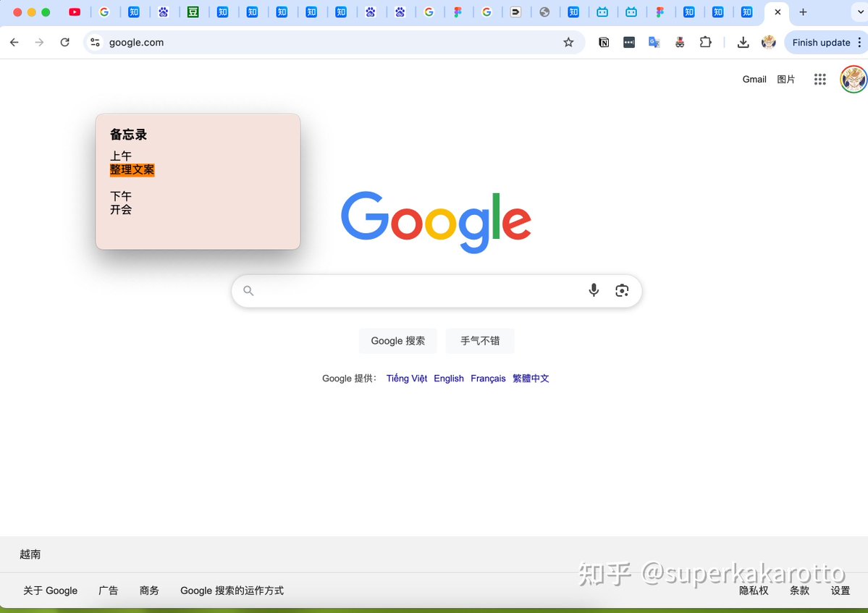The image size is (868, 613).
Task: Reload the Google page
Action: point(64,42)
